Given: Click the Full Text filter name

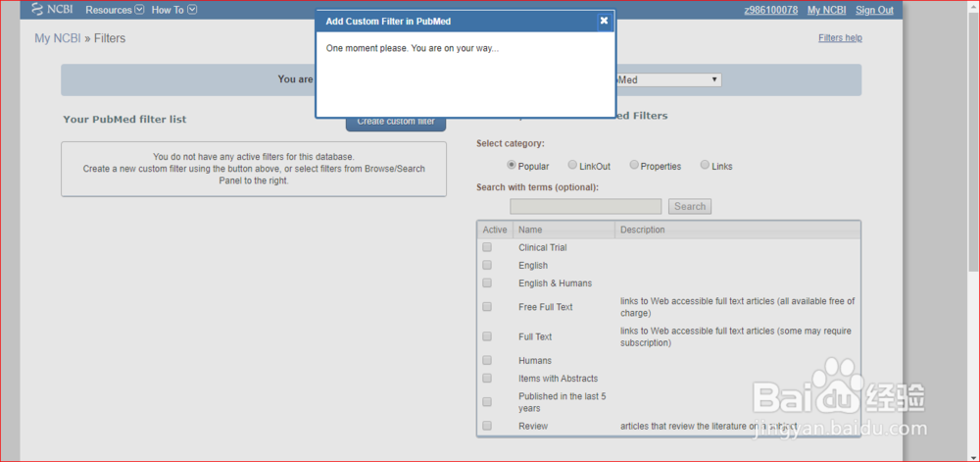Looking at the screenshot, I should coord(535,337).
